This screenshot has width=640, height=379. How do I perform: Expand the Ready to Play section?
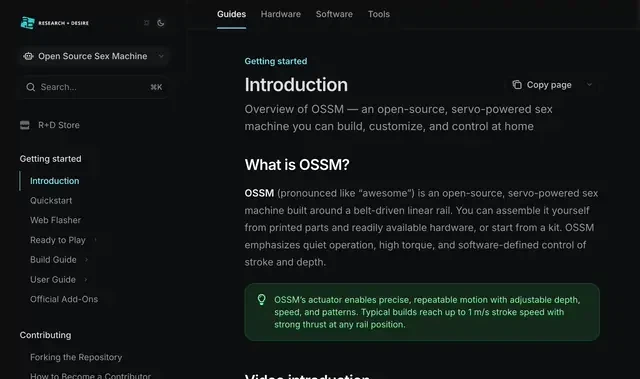pyautogui.click(x=58, y=240)
